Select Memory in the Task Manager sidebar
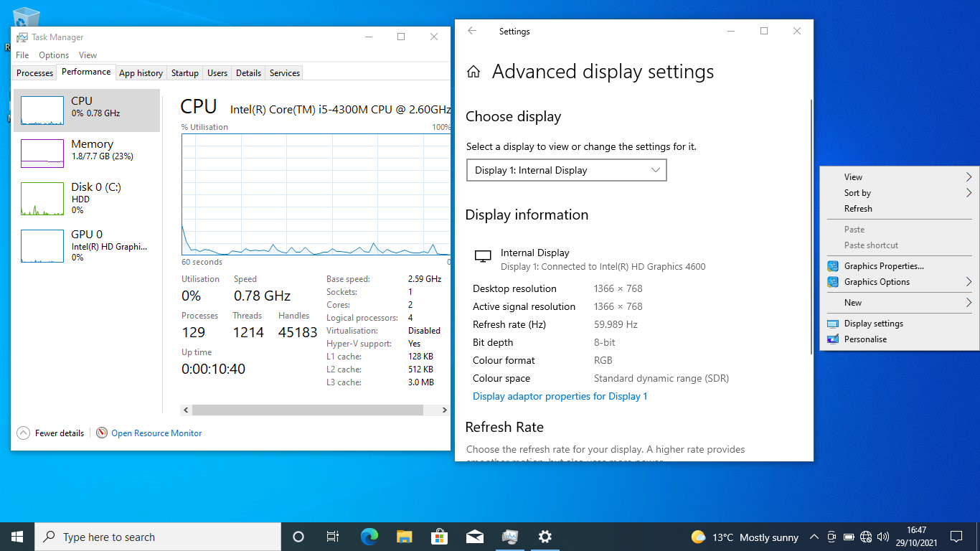Screen dimensions: 980x551 click(x=86, y=153)
